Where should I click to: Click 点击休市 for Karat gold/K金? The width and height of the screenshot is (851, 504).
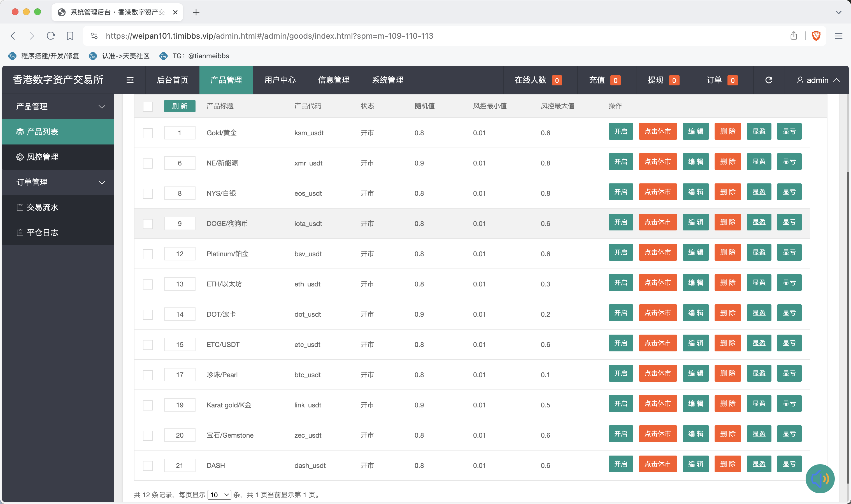coord(658,403)
